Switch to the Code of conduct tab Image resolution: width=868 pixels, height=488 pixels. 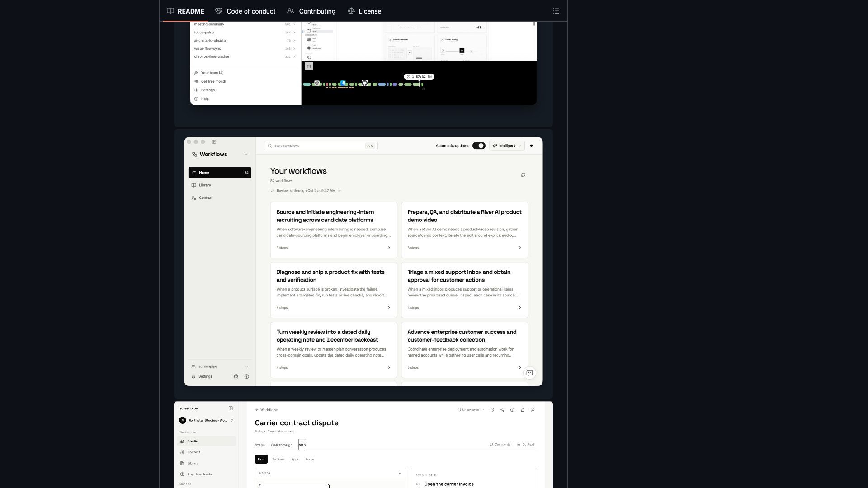tap(245, 11)
